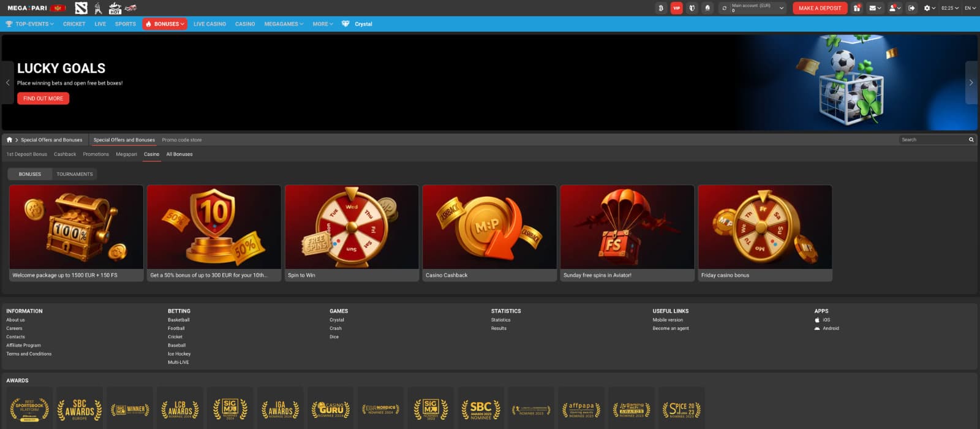Viewport: 980px width, 429px height.
Task: Open the user profile menu
Action: (x=894, y=8)
